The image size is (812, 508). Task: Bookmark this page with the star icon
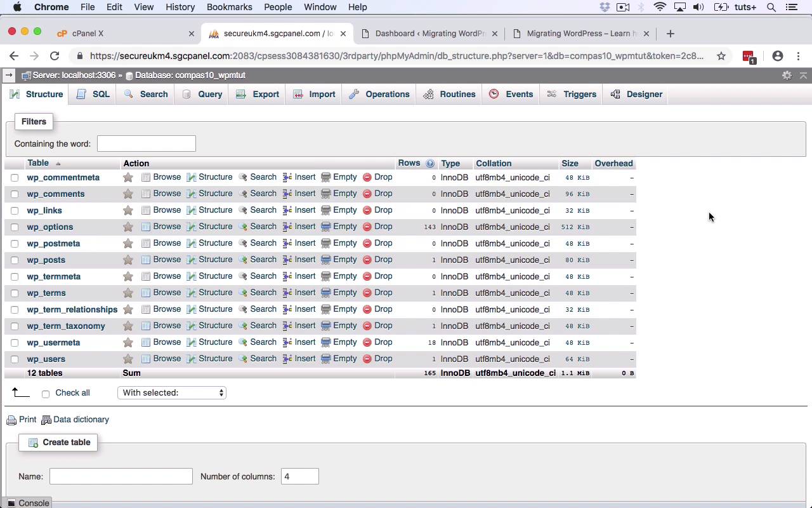pyautogui.click(x=721, y=56)
